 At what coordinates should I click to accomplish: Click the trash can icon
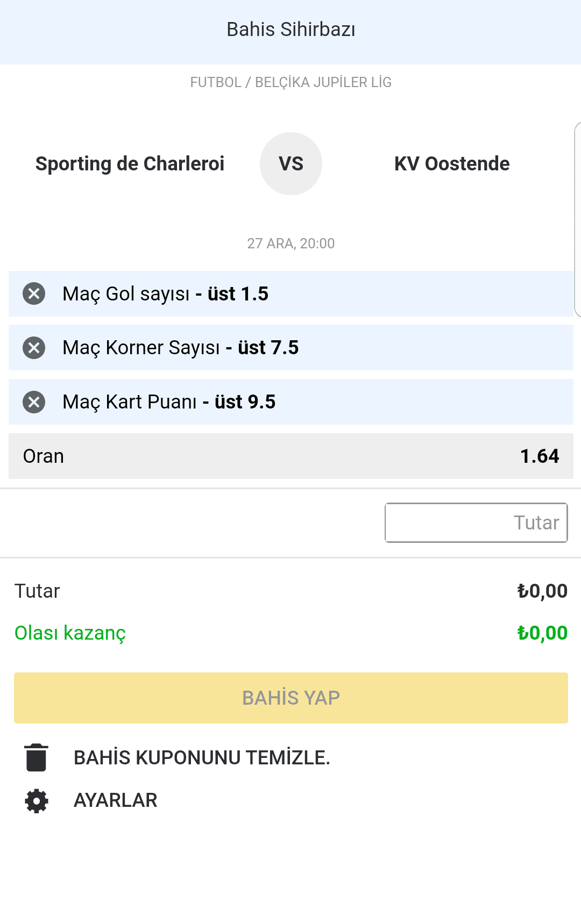pyautogui.click(x=37, y=757)
